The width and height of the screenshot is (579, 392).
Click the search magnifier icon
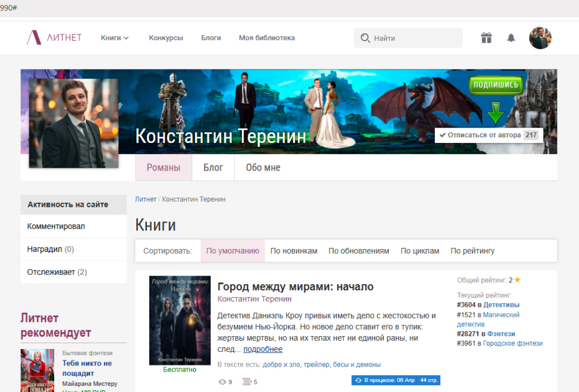coord(365,38)
